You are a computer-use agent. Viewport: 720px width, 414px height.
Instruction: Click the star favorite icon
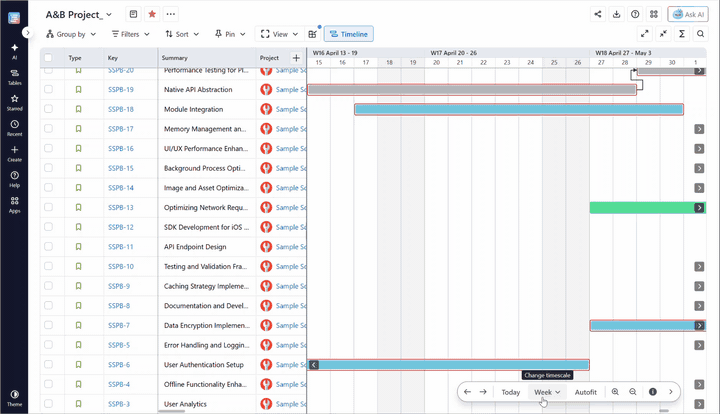152,14
